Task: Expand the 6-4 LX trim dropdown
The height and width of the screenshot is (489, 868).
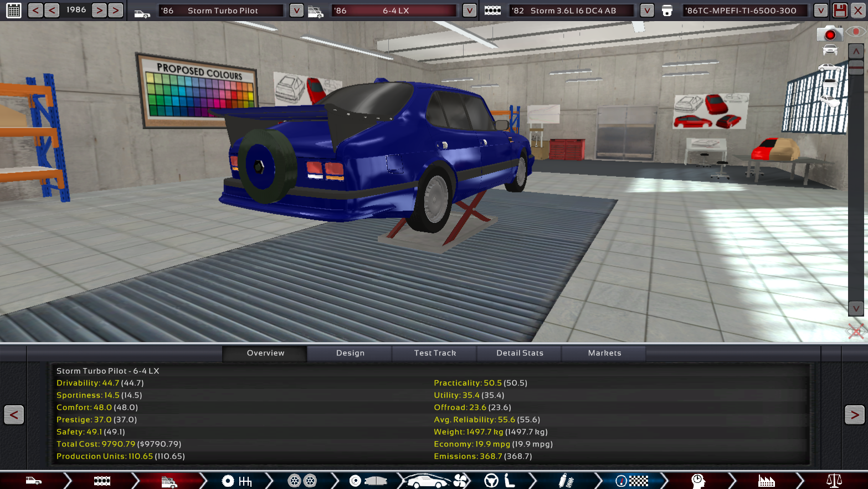Action: pos(469,11)
